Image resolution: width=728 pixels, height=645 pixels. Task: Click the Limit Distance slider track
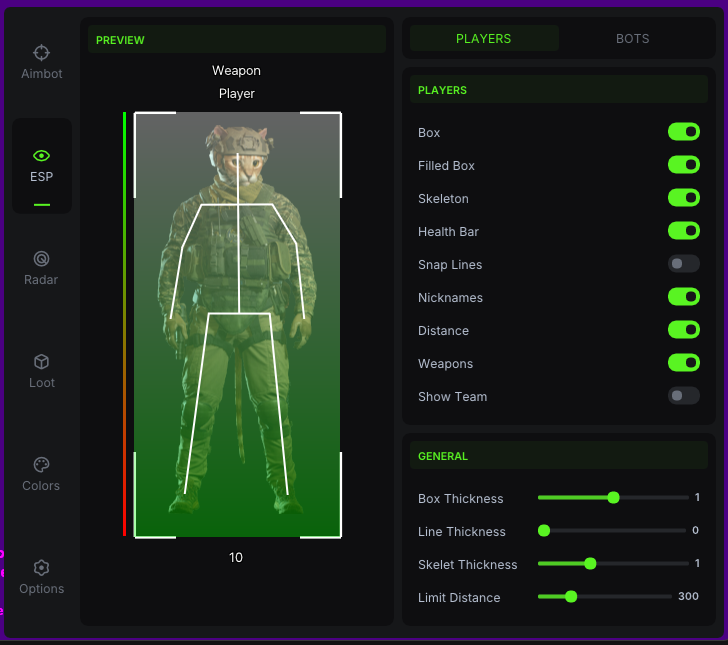click(620, 597)
